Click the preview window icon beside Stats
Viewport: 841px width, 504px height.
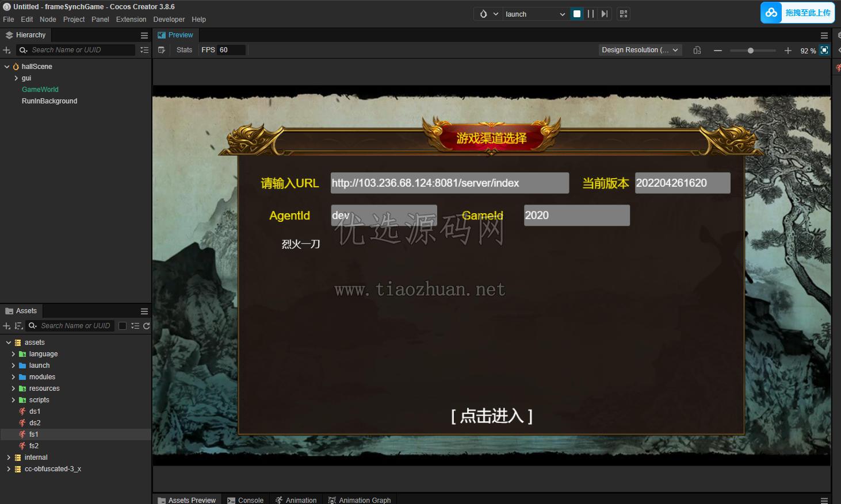point(162,50)
